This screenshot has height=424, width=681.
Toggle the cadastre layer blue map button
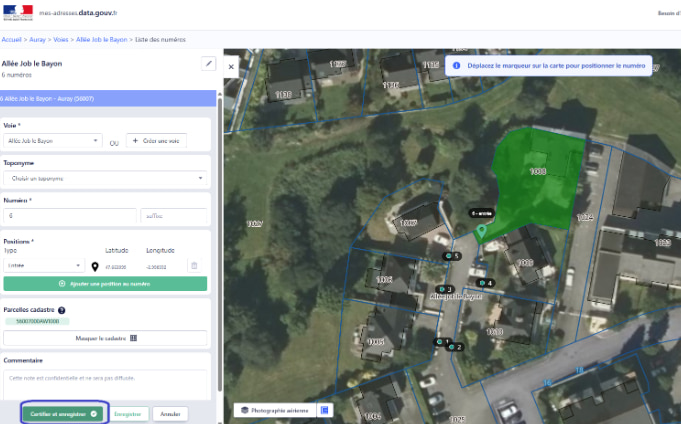pyautogui.click(x=324, y=410)
